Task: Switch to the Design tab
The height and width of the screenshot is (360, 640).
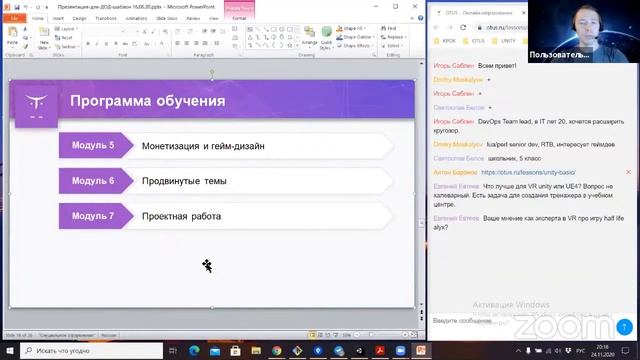Action: [79, 18]
